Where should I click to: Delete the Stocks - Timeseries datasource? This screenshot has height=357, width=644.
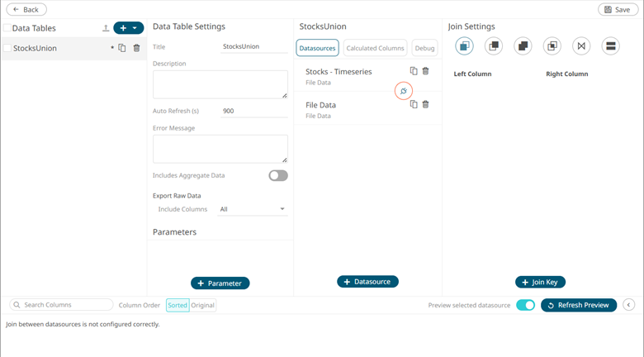pos(426,72)
